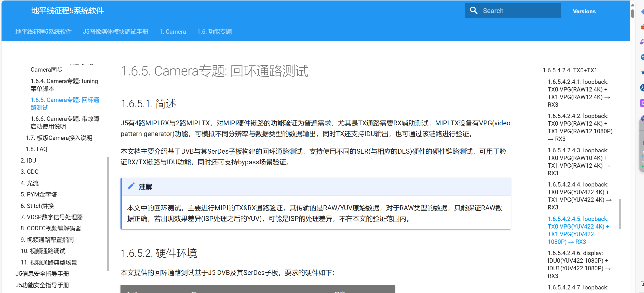Open the Outlook icon in browser sidebar
The width and height of the screenshot is (644, 293).
pos(642,57)
